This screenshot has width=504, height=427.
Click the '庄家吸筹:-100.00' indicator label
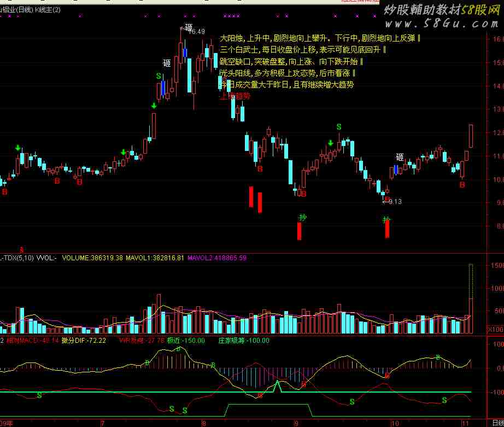(244, 341)
